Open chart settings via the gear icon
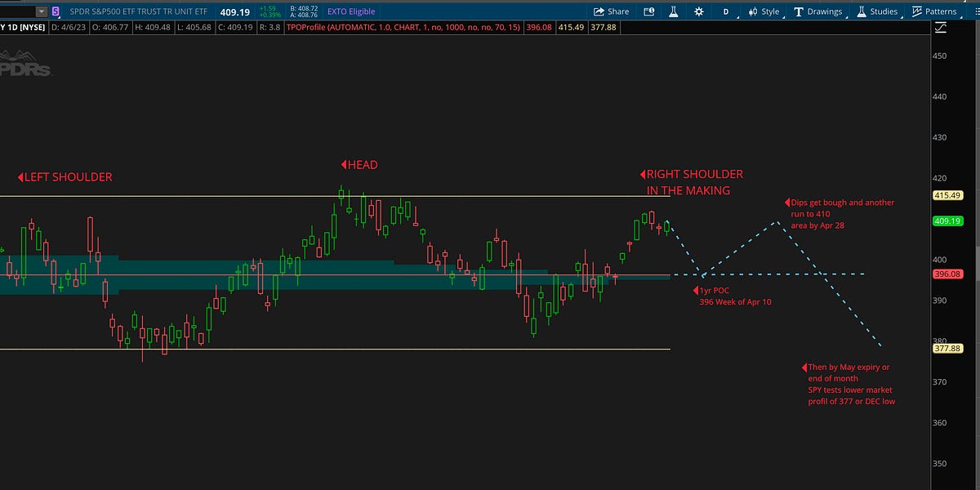980x490 pixels. click(x=697, y=11)
